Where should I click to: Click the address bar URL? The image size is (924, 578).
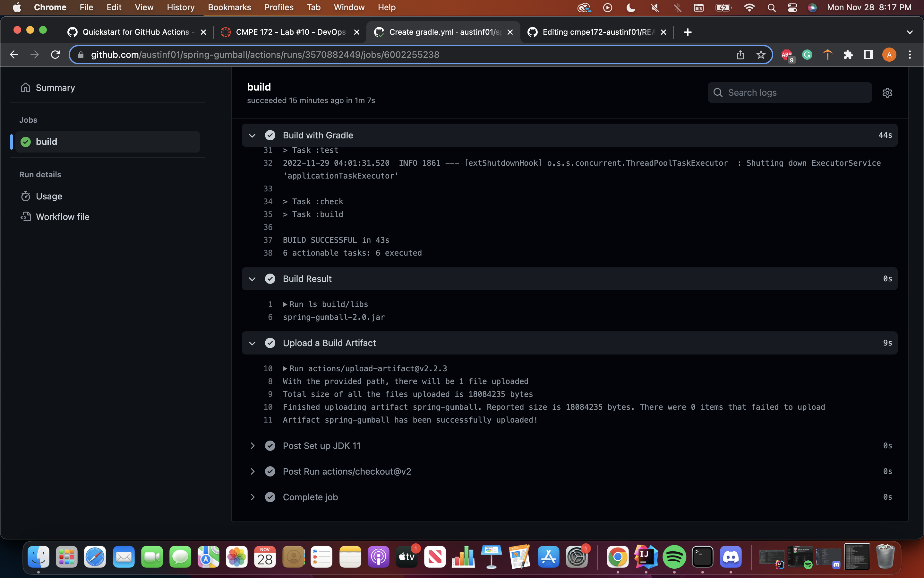tap(265, 55)
